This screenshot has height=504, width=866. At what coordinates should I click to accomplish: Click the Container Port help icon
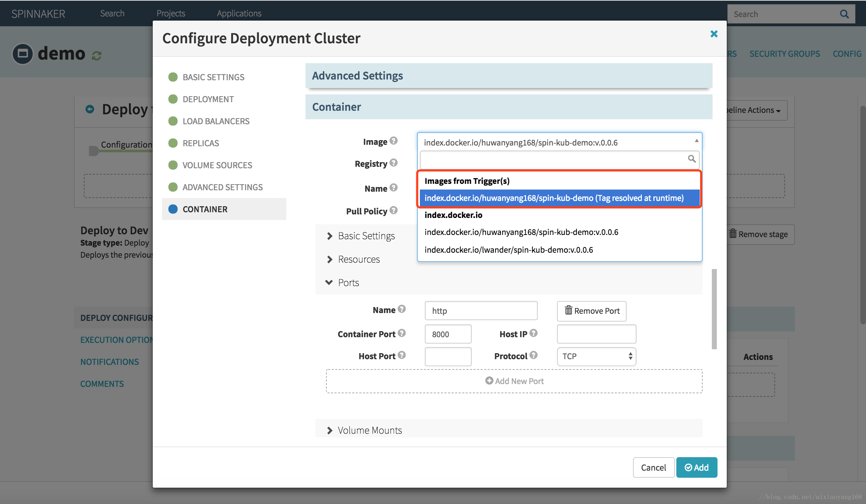pos(401,333)
